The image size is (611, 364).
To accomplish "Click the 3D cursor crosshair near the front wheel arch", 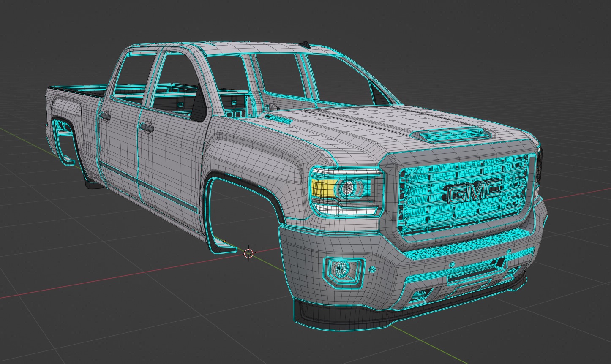I will [x=248, y=253].
